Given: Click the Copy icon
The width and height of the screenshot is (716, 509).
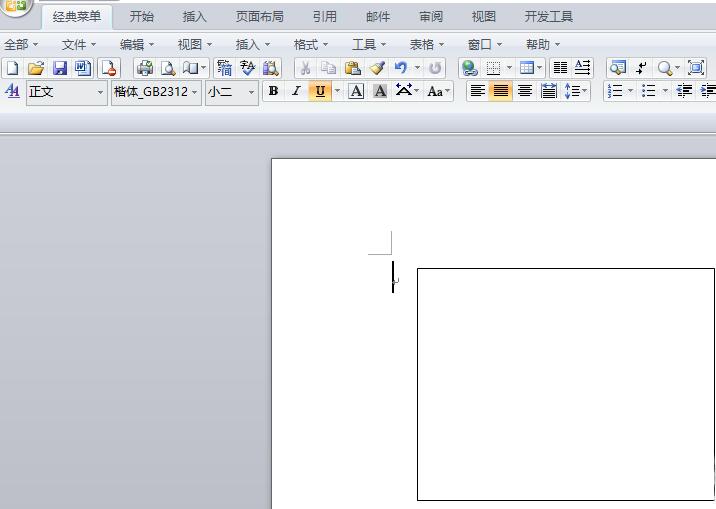Looking at the screenshot, I should coord(329,68).
